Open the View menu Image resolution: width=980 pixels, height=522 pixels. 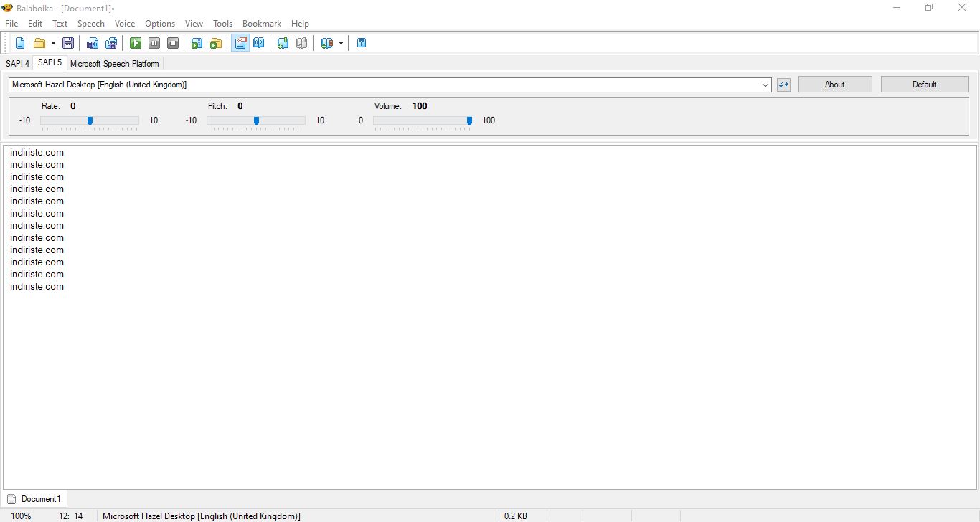click(194, 24)
